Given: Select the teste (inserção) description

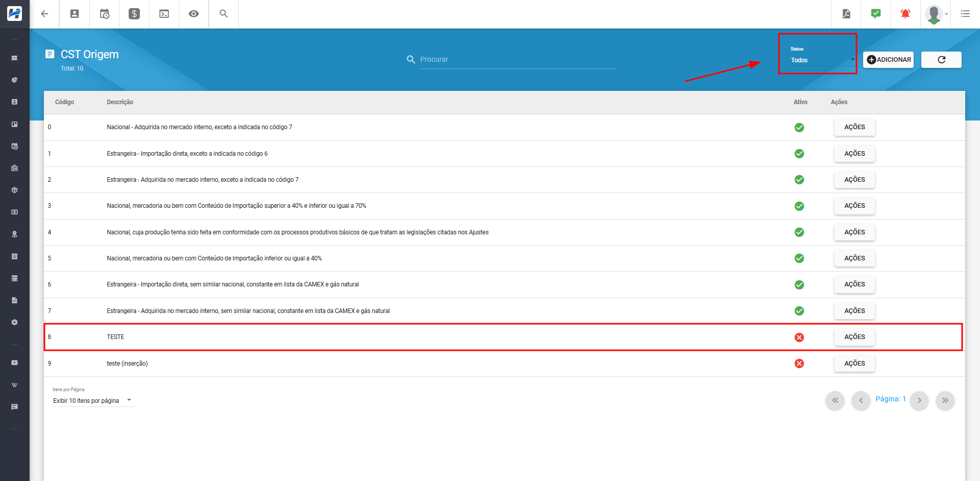Looking at the screenshot, I should point(127,364).
